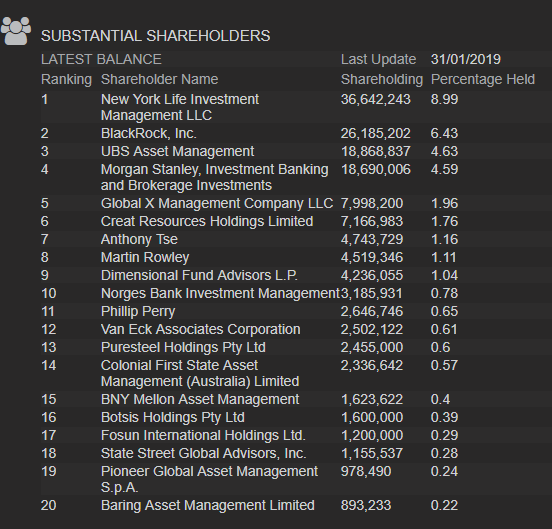
Task: Click the Percentage Held column header
Action: pos(483,80)
